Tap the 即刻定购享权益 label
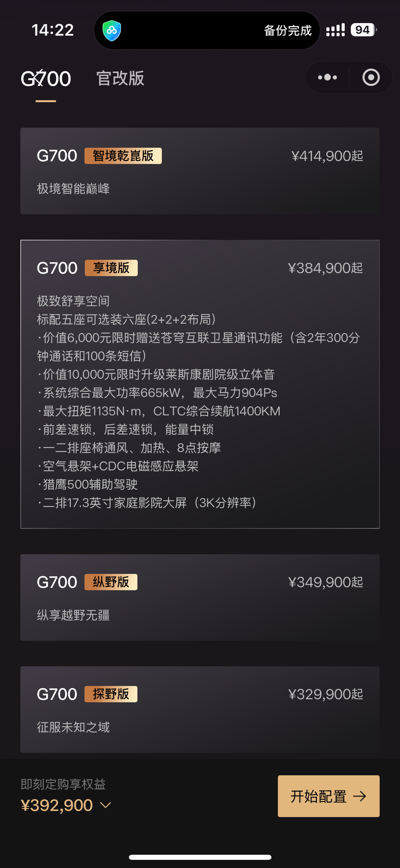 tap(63, 784)
